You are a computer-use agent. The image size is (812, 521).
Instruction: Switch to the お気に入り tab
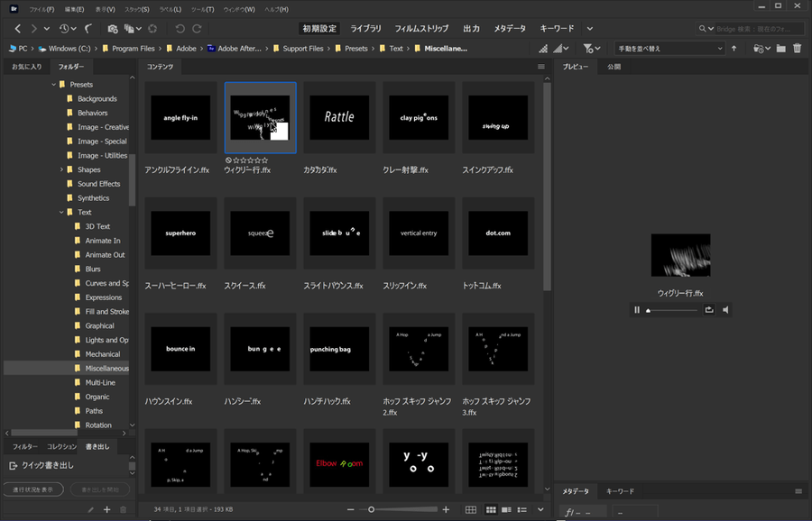click(26, 67)
